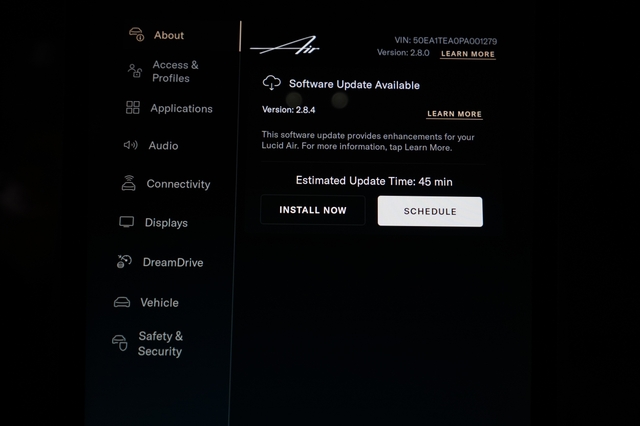Select Access & Profiles settings
The width and height of the screenshot is (640, 426).
[x=175, y=71]
